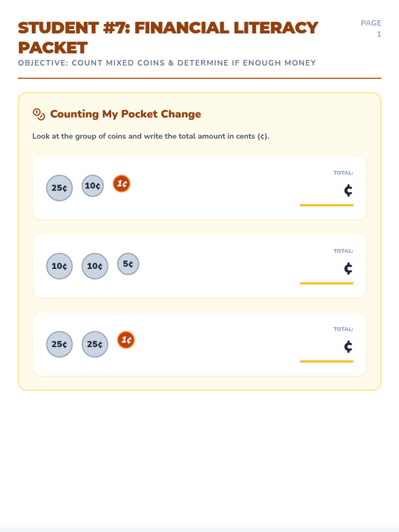Click the TOTAL label in the first row
This screenshot has height=532, width=399.
pos(343,173)
